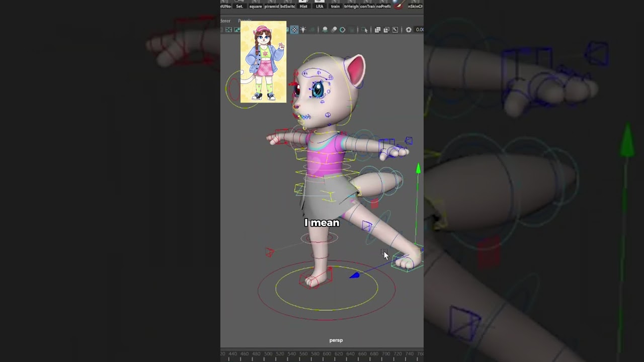Select the blue cube control near hand
The width and height of the screenshot is (644, 362).
[x=409, y=141]
